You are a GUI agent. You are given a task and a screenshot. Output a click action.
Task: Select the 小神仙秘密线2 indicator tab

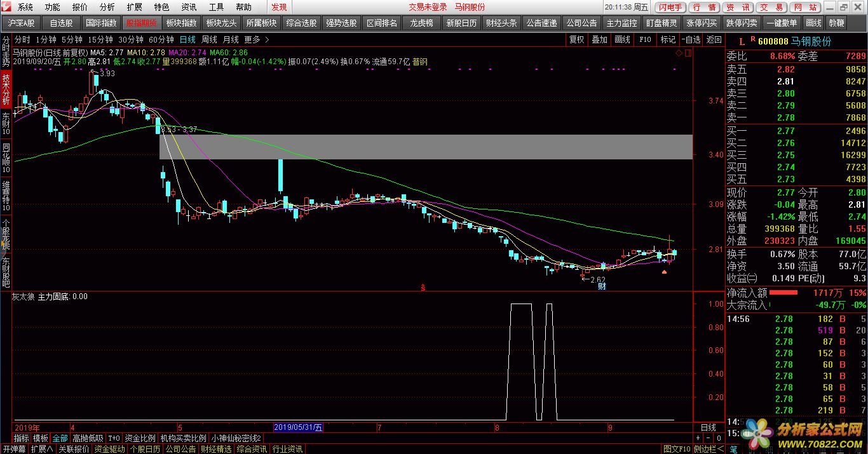point(236,438)
